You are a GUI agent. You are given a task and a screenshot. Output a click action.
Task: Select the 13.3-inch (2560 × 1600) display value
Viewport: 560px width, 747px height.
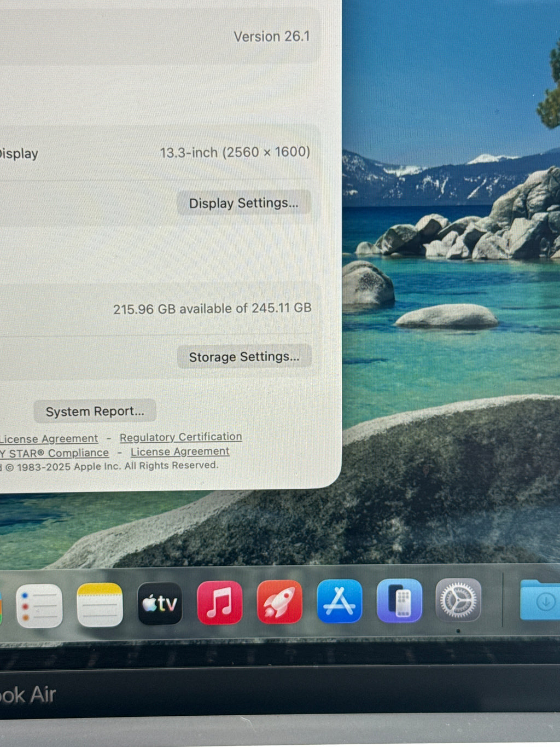(x=235, y=152)
